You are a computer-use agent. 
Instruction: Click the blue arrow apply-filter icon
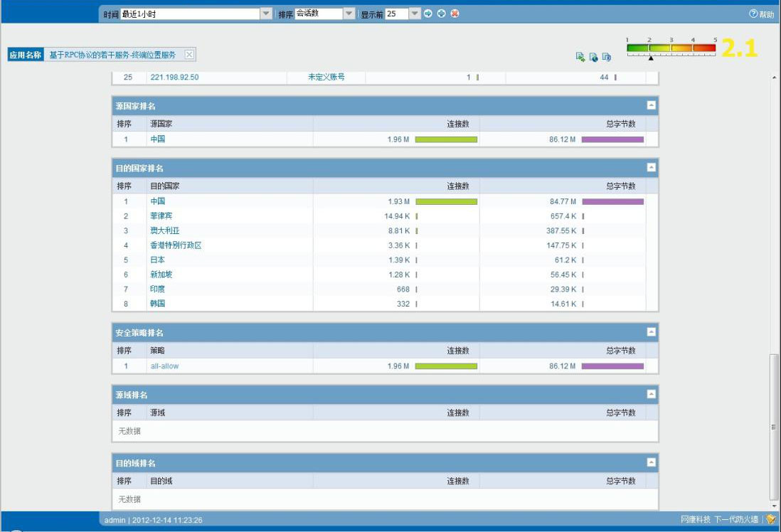(x=428, y=14)
